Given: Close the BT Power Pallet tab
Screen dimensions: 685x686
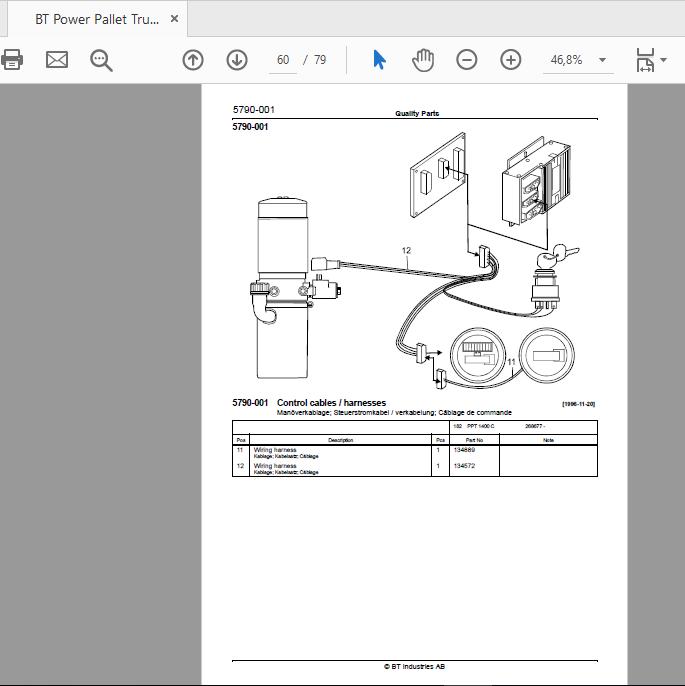Looking at the screenshot, I should [x=174, y=19].
